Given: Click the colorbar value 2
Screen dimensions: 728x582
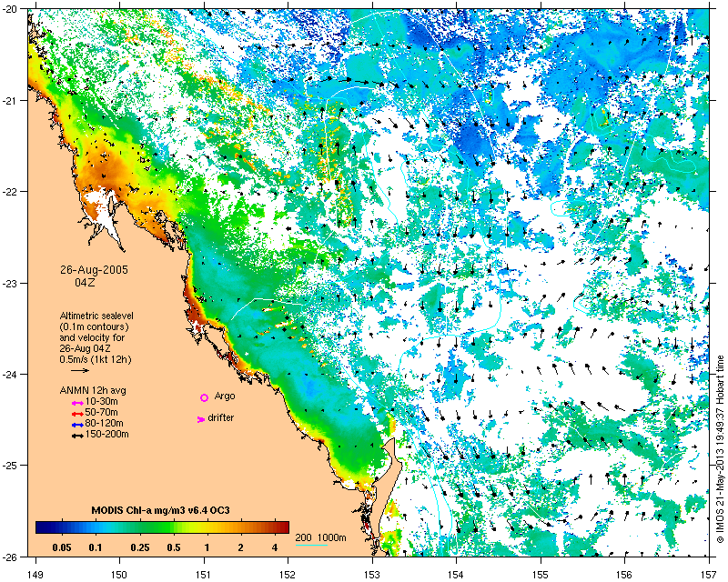Looking at the screenshot, I should [x=240, y=548].
